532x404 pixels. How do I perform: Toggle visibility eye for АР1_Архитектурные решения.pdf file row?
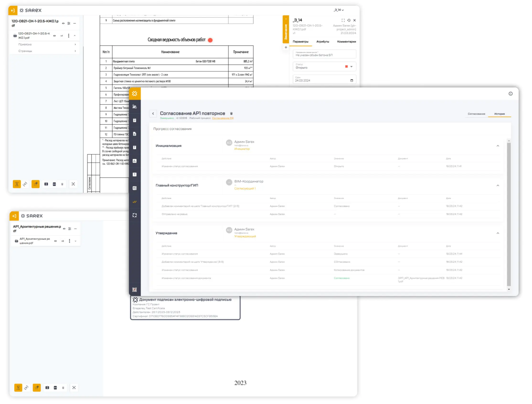(x=55, y=241)
